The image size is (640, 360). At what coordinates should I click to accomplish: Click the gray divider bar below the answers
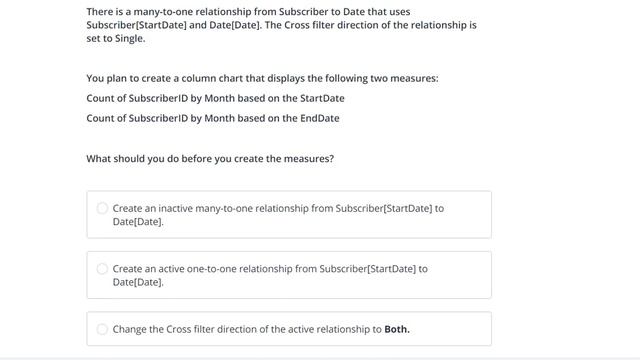pyautogui.click(x=320, y=358)
